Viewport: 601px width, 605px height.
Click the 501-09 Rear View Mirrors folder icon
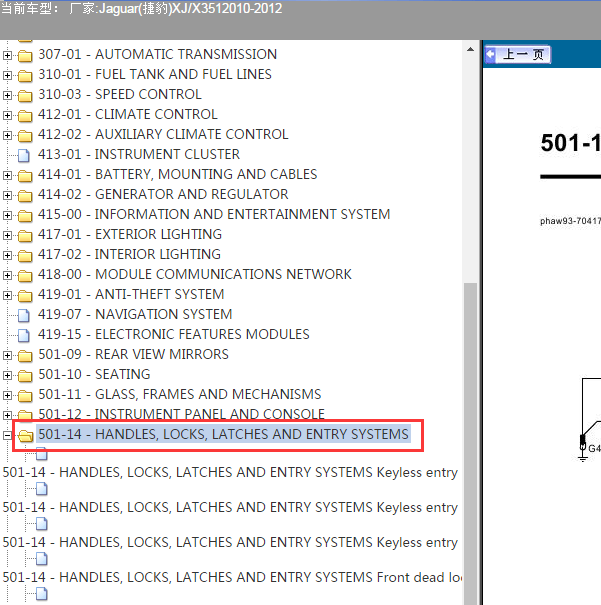tap(25, 356)
